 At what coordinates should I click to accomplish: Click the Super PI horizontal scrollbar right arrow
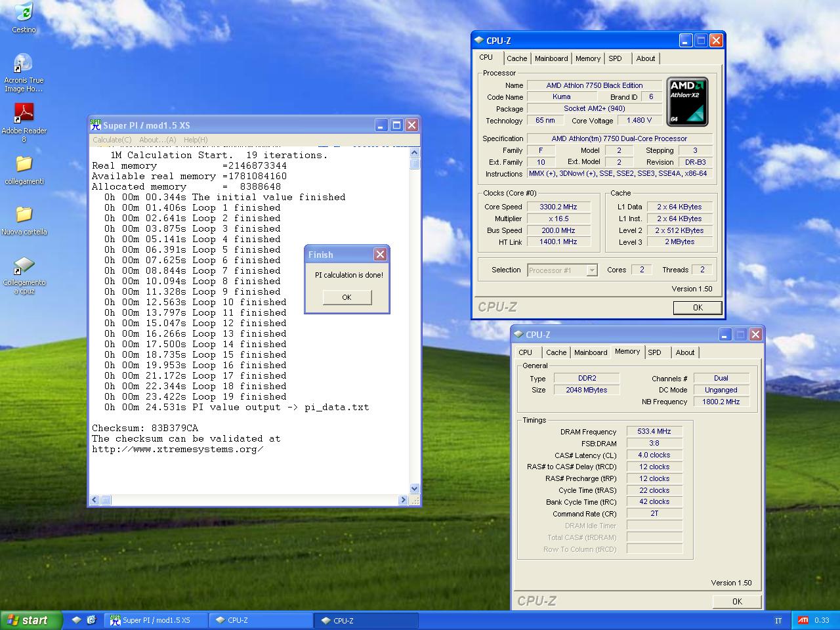point(403,500)
